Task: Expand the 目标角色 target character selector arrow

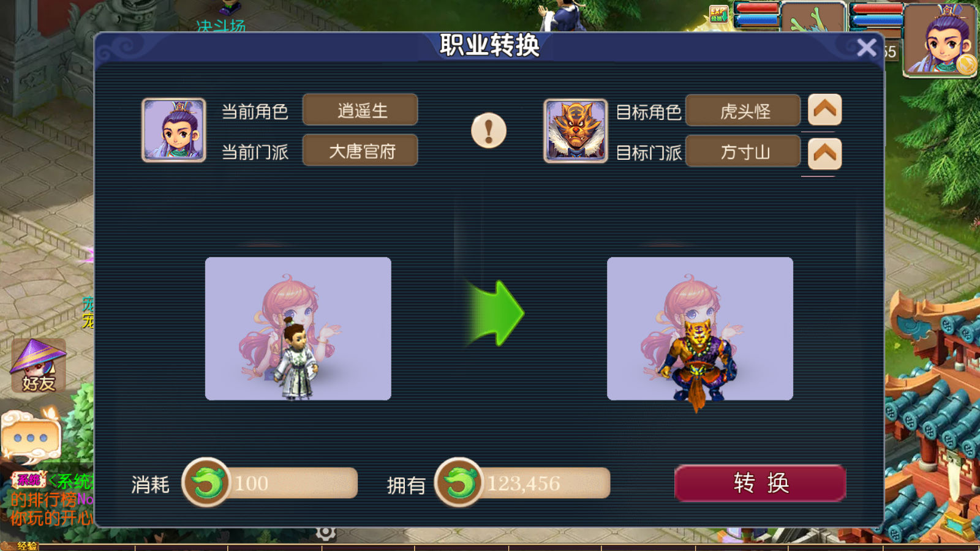Action: [x=824, y=110]
